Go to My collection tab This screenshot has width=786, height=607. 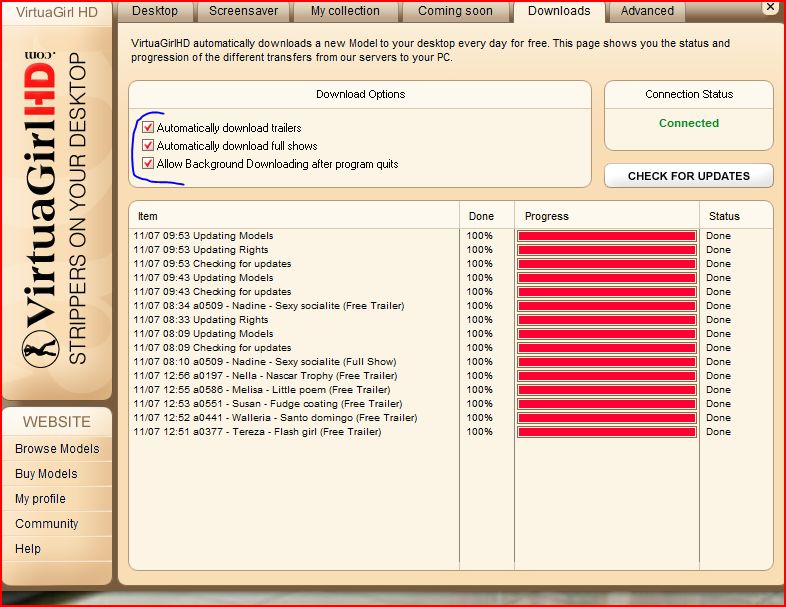pos(345,11)
